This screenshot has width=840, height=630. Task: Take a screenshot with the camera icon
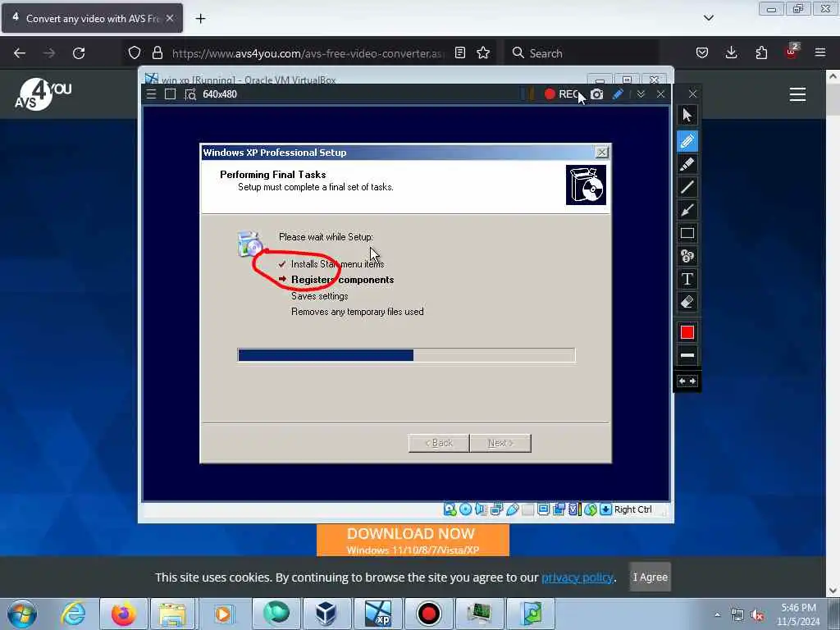(597, 94)
